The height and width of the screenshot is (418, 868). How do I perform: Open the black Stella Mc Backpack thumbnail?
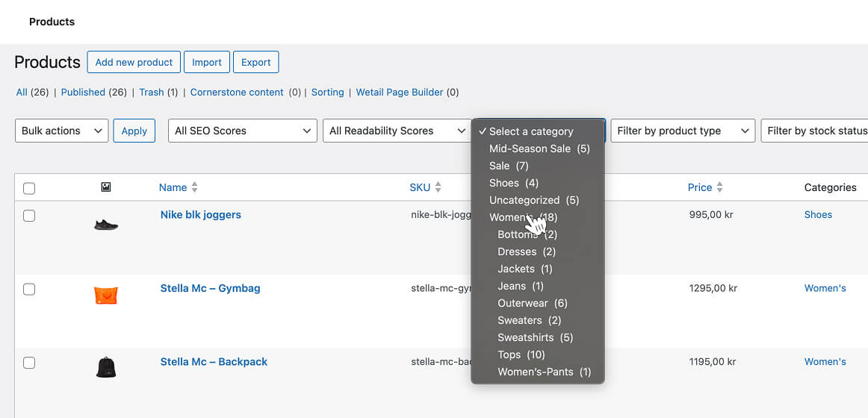[x=106, y=367]
